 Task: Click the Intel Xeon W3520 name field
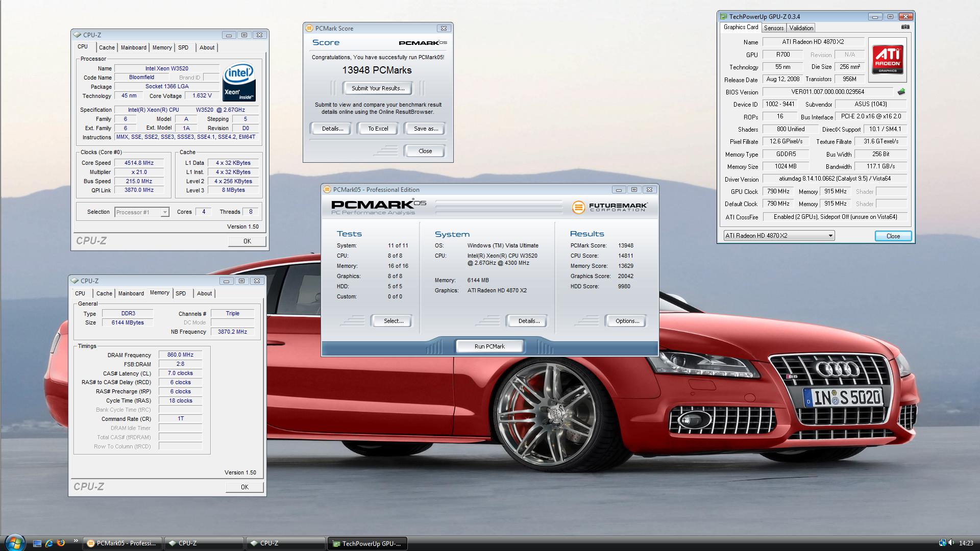click(166, 68)
